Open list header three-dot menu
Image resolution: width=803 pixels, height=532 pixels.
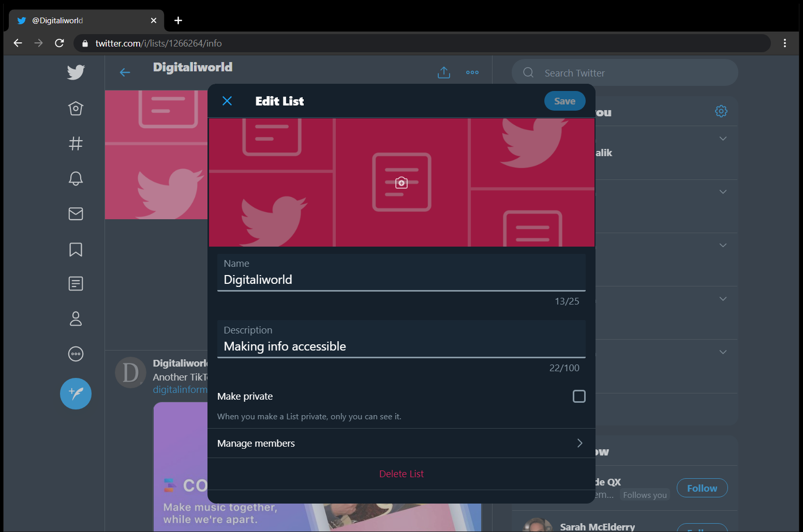point(472,72)
